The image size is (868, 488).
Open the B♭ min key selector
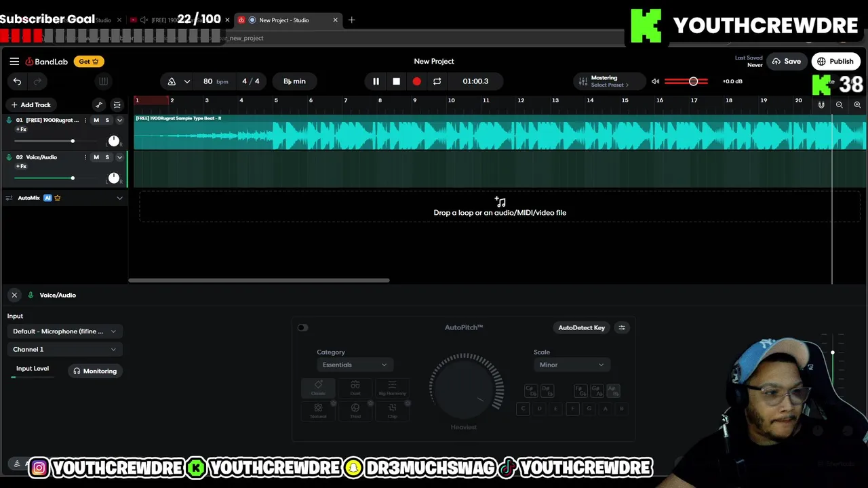294,81
